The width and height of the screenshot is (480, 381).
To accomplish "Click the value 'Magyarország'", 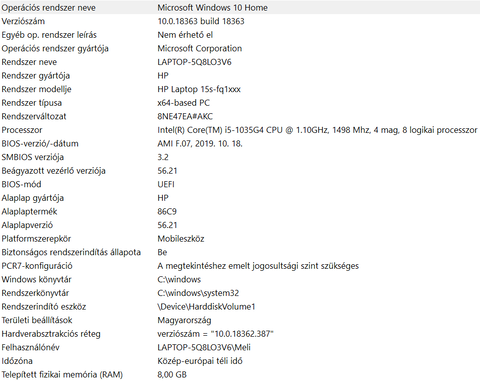I will (184, 321).
